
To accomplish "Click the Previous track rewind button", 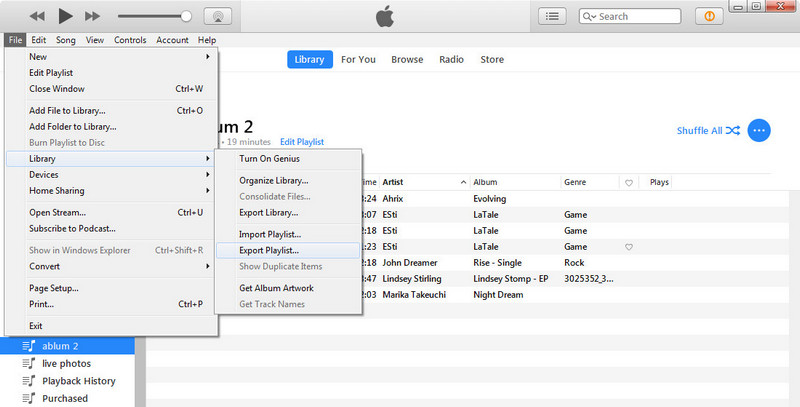I will pos(37,16).
